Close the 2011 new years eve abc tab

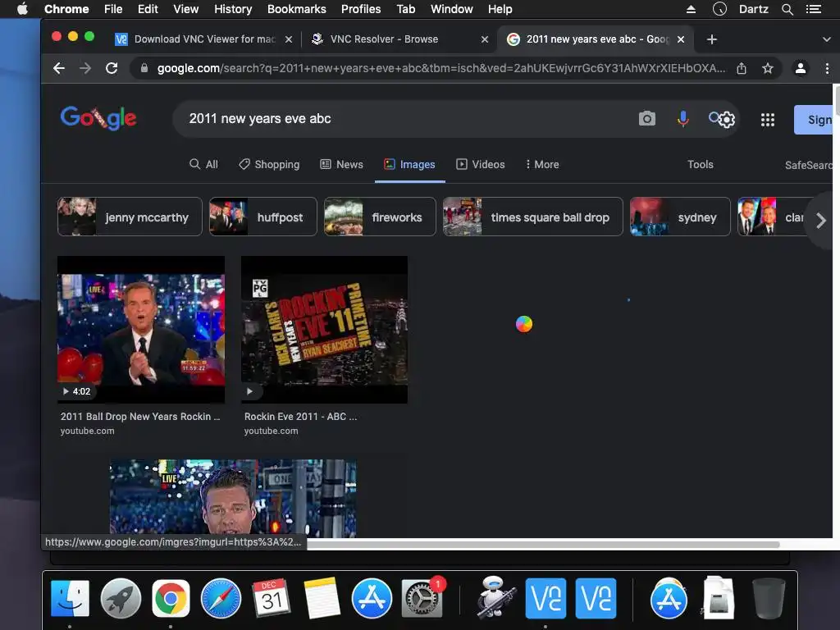click(x=680, y=39)
